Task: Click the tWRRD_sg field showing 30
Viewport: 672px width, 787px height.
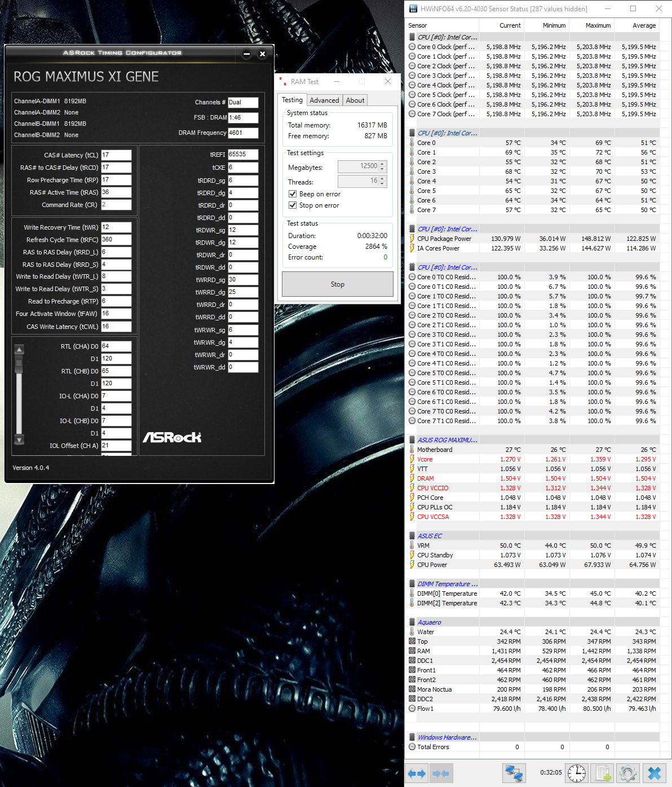Action: click(x=243, y=280)
